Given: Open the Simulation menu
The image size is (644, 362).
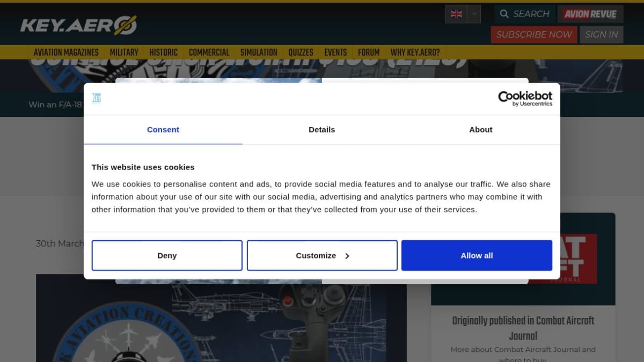Looking at the screenshot, I should click(259, 53).
